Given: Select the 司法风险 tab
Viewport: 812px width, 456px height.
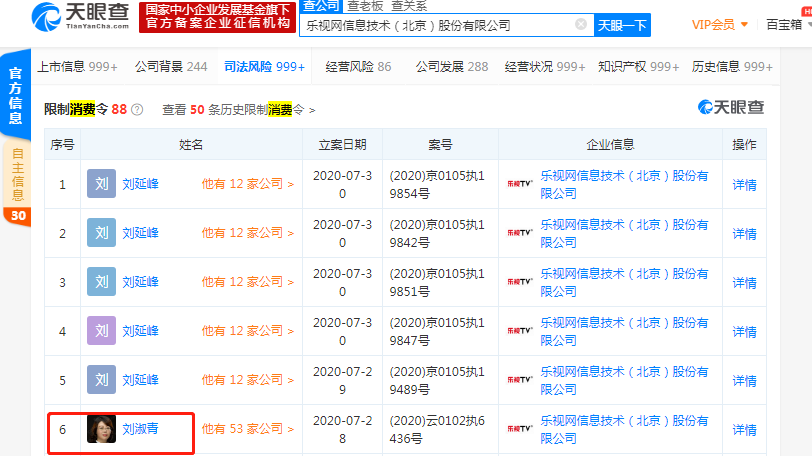Looking at the screenshot, I should [264, 67].
